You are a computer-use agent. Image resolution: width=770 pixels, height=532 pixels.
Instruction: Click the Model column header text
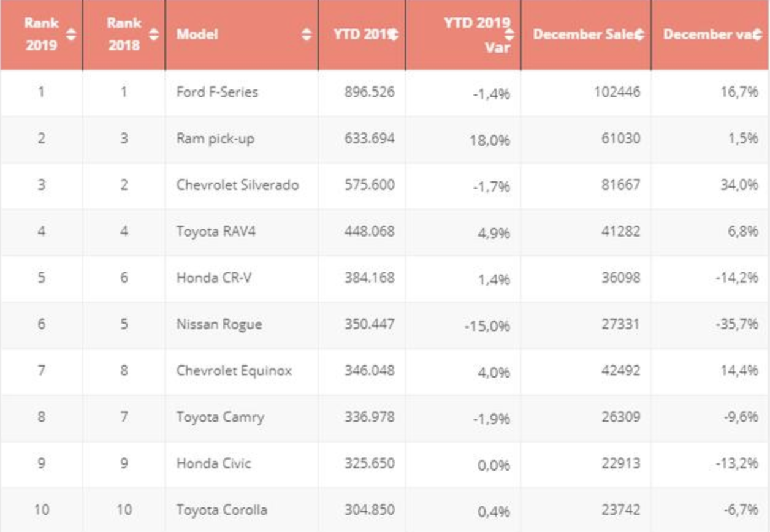[197, 35]
